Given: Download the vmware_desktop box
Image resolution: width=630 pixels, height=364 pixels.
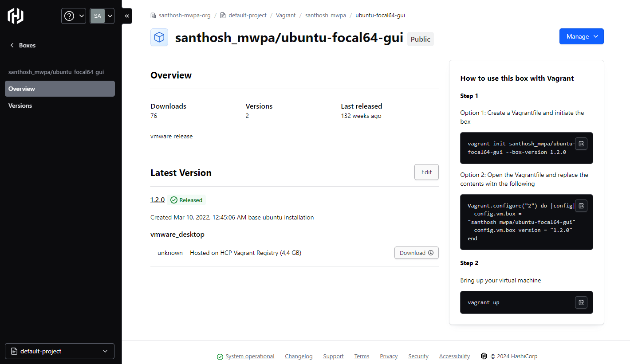Looking at the screenshot, I should (416, 253).
